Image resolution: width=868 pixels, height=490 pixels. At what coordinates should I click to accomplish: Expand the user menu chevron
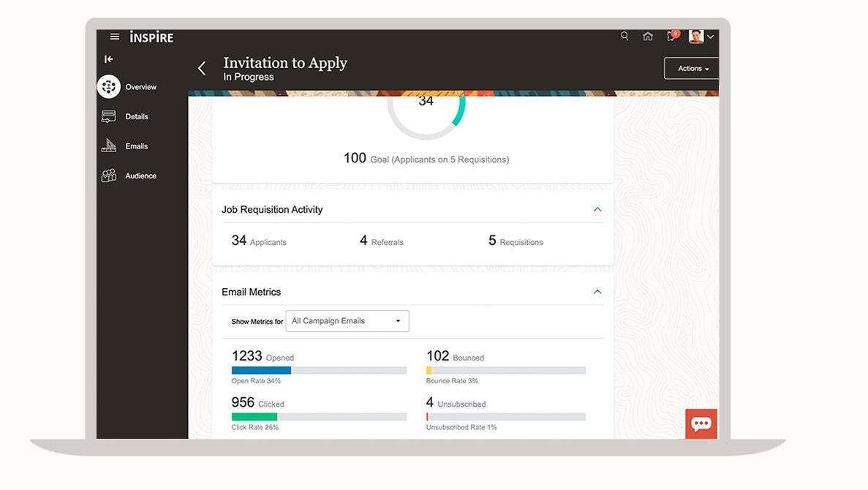click(x=711, y=37)
